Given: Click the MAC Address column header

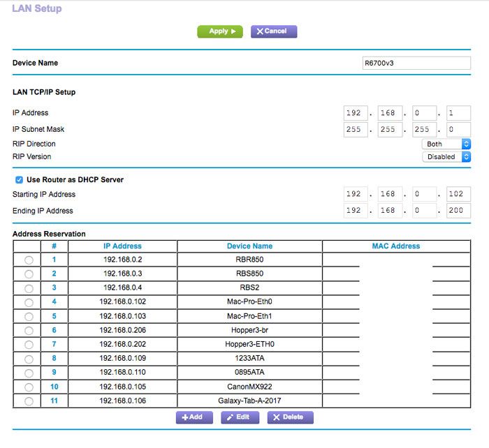Looking at the screenshot, I should point(395,246).
